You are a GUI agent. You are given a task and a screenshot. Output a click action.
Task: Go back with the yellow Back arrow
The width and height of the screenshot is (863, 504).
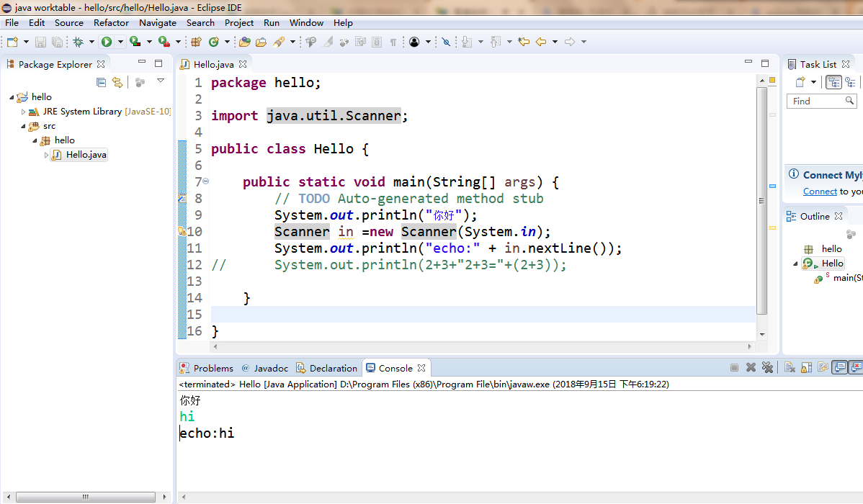coord(541,42)
